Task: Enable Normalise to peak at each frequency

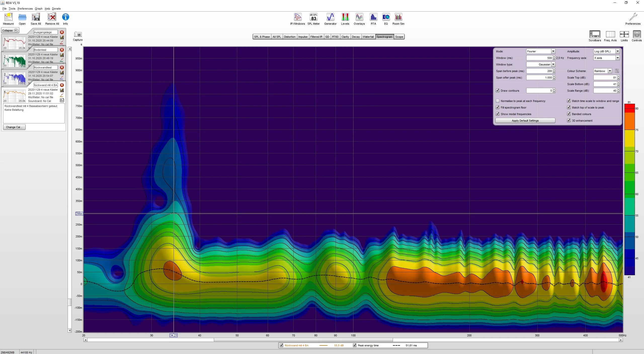Action: 498,101
